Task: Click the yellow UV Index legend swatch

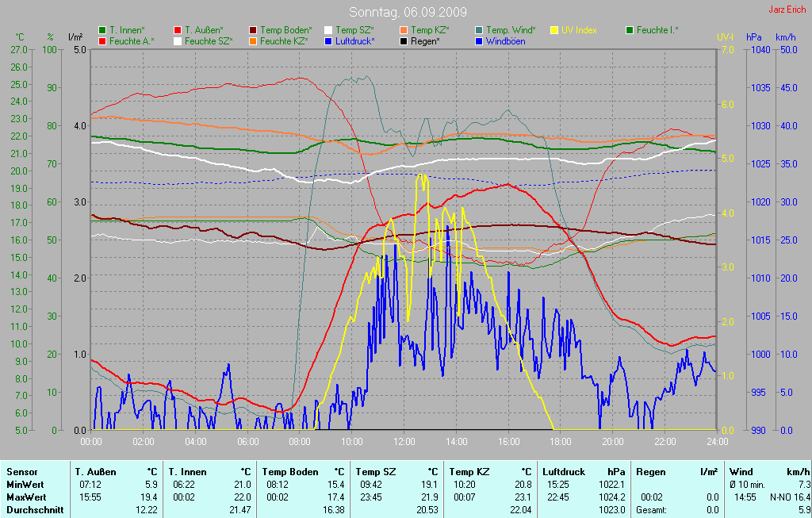Action: pos(554,31)
